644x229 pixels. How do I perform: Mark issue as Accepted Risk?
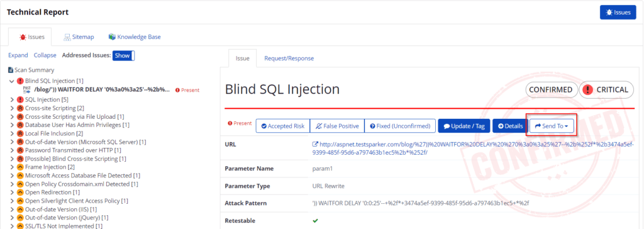coord(282,126)
